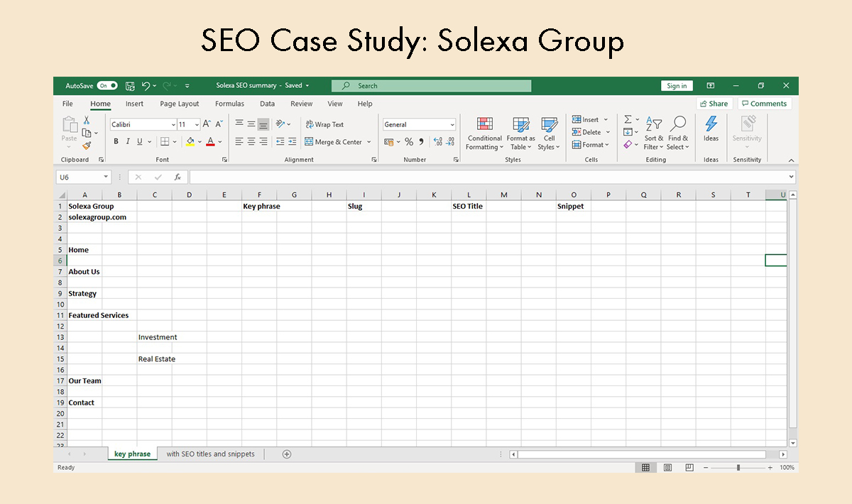Center text horizontally

click(251, 142)
